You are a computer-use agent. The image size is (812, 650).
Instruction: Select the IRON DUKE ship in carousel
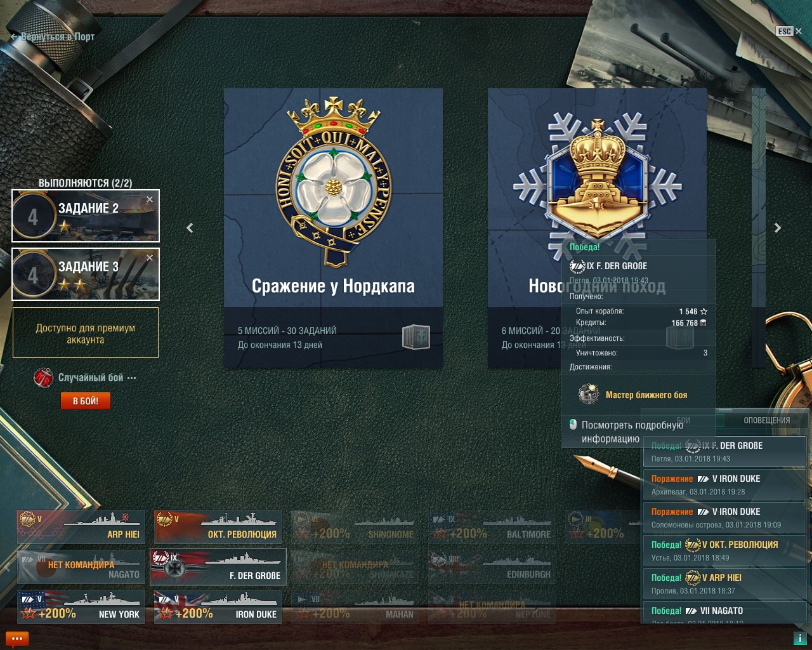click(x=218, y=607)
